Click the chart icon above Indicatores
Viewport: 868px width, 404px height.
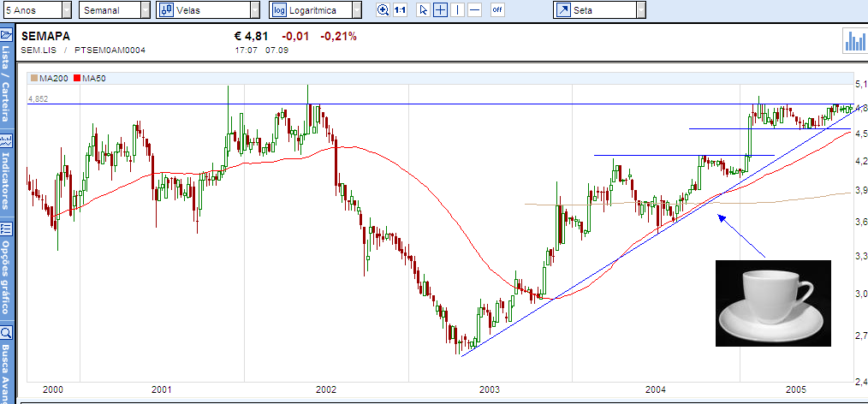click(x=6, y=139)
